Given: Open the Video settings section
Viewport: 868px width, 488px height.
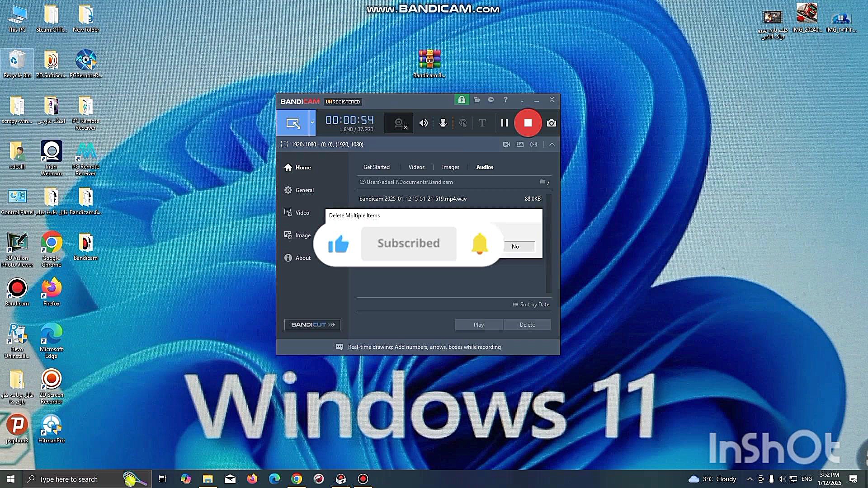Looking at the screenshot, I should (x=297, y=213).
